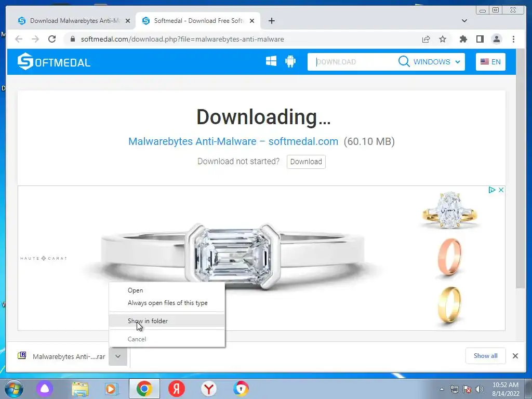Screen dimensions: 532x399
Task: Click the volume speaker tray icon
Action: (x=480, y=389)
